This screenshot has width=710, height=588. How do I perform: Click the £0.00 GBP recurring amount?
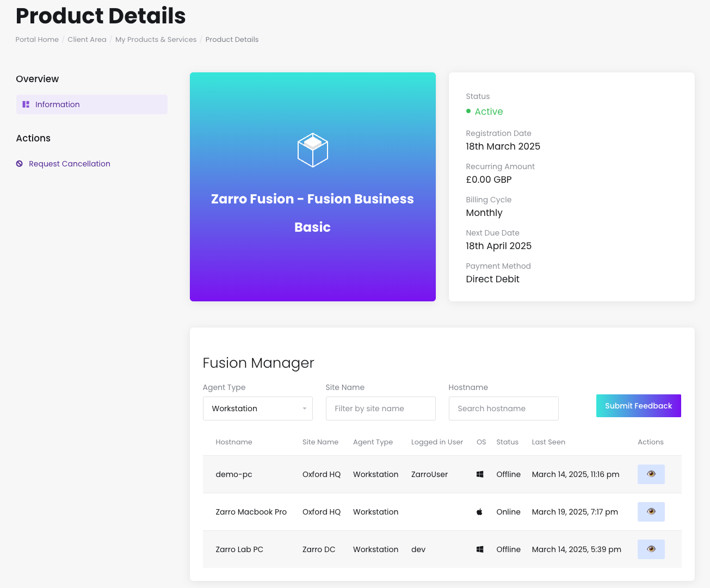tap(489, 180)
